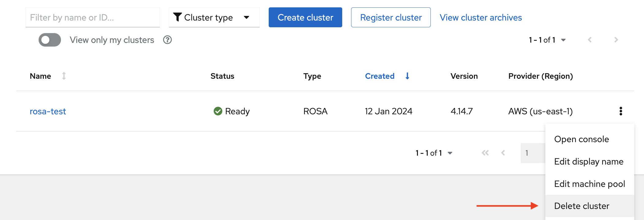Choose Edit machine pool menu option
This screenshot has width=644, height=220.
(x=589, y=184)
